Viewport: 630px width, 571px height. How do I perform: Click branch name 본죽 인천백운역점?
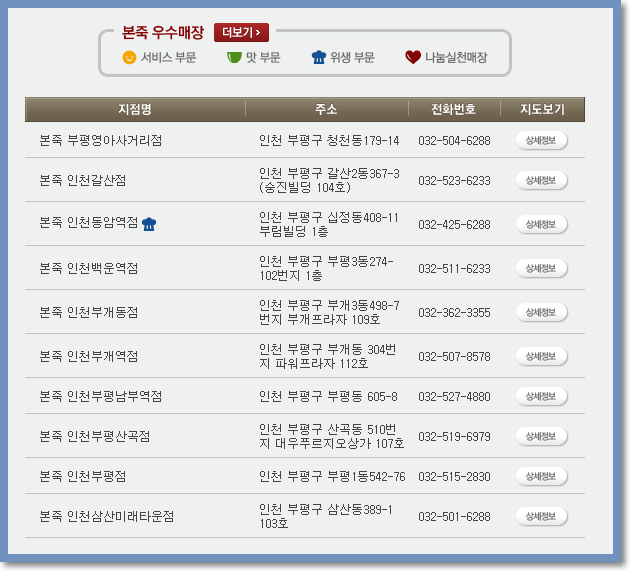pos(88,268)
